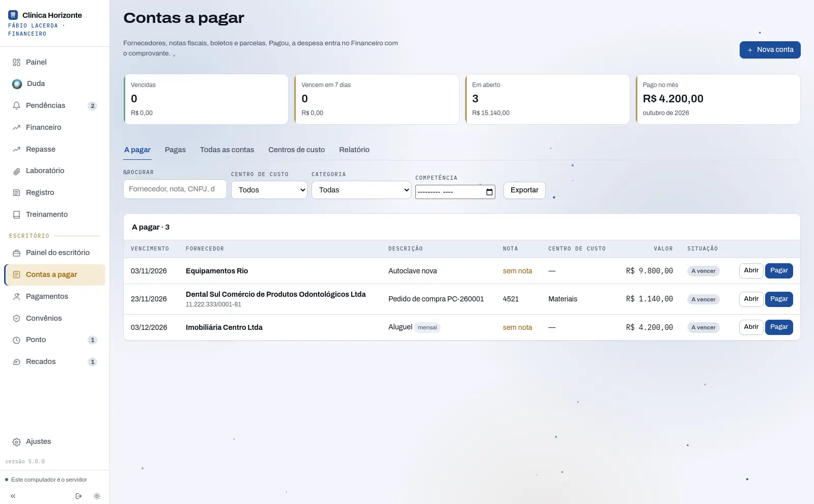Click Abrir for Dental Sul Comércio
This screenshot has height=504, width=814.
point(751,299)
